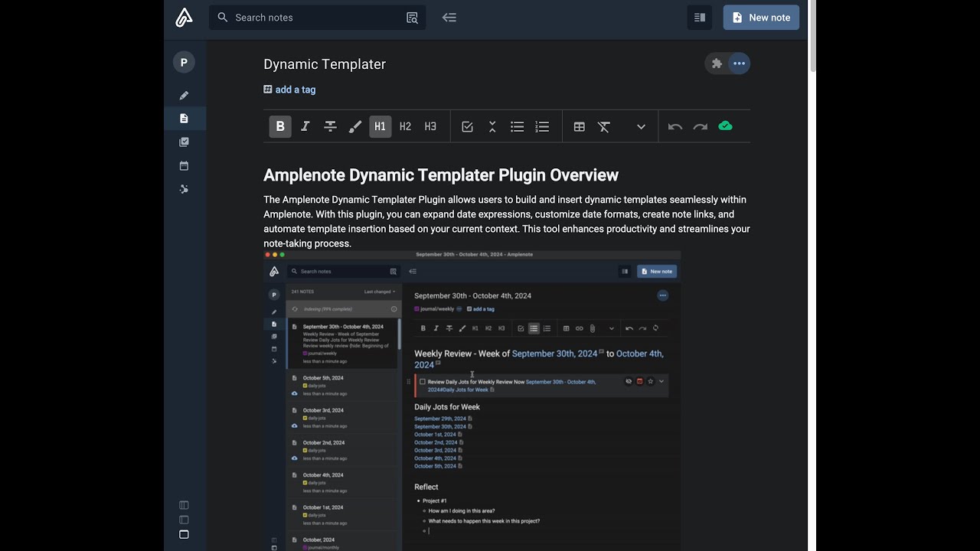This screenshot has width=980, height=551.
Task: Toggle Bold formatting
Action: 280,127
